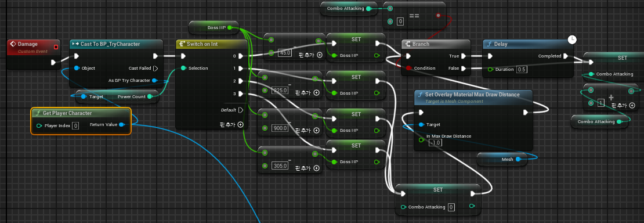
Task: Edit the Player Index value field
Action: click(75, 125)
